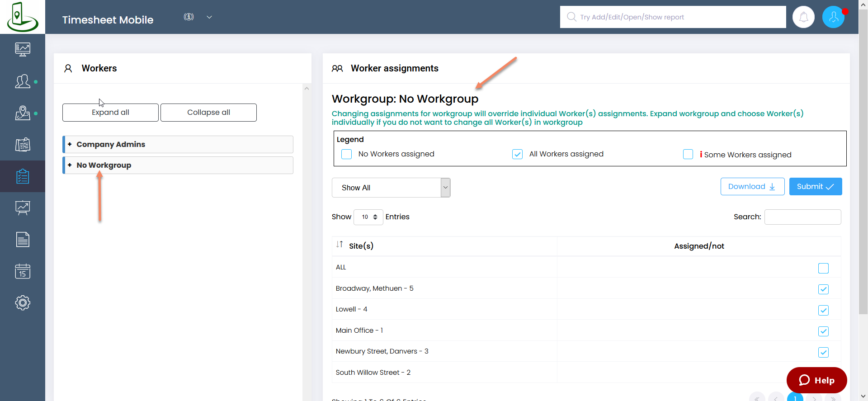Uncheck the Broadway, Methuen - 5 checkbox

(x=823, y=289)
